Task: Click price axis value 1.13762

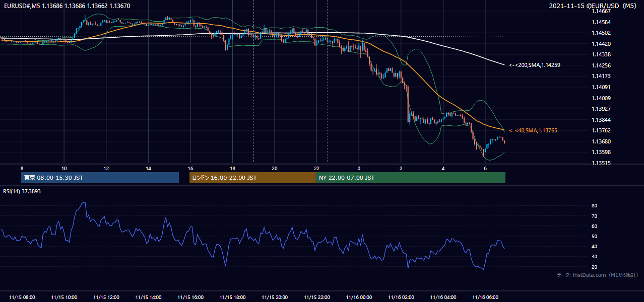Action: [601, 131]
